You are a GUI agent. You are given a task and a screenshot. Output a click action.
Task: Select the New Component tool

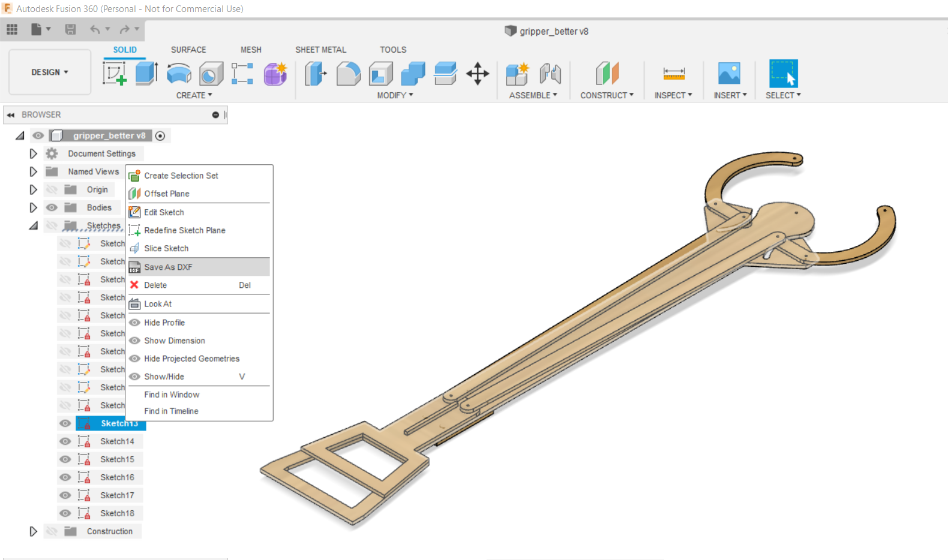(517, 74)
